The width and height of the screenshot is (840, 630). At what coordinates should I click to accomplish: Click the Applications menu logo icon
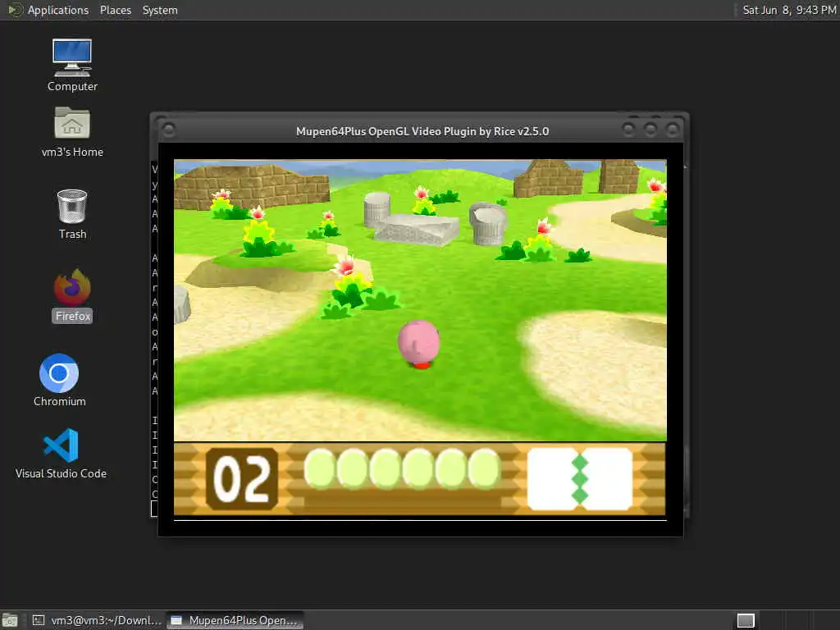tap(15, 10)
